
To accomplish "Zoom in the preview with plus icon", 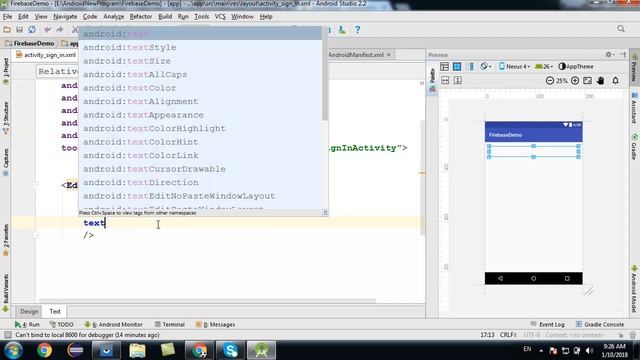I will coord(575,80).
